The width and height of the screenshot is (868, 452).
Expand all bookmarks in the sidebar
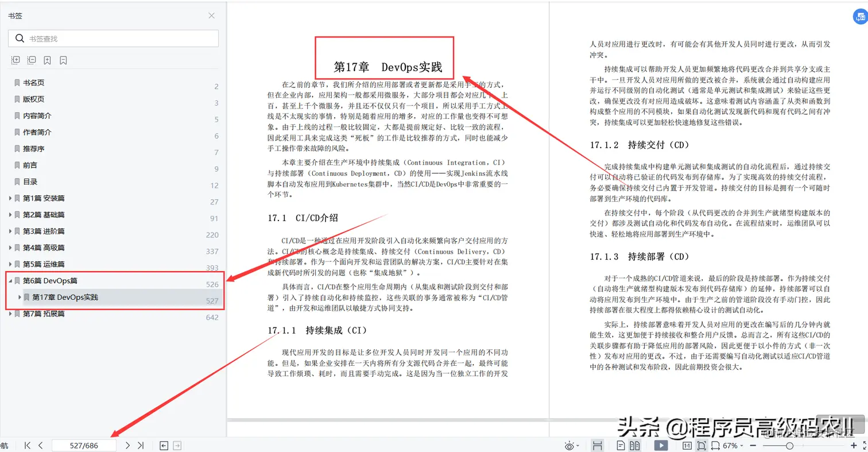click(x=15, y=60)
